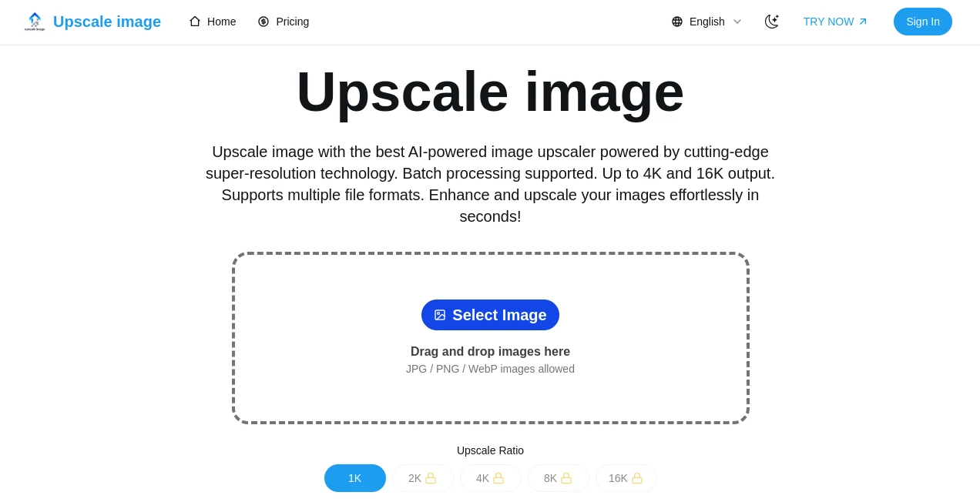This screenshot has height=502, width=980.
Task: Click the lock icon on the 16K option
Action: pyautogui.click(x=637, y=478)
